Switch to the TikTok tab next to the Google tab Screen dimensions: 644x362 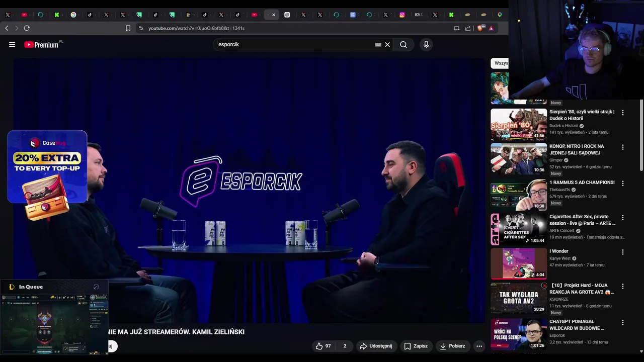(90, 15)
